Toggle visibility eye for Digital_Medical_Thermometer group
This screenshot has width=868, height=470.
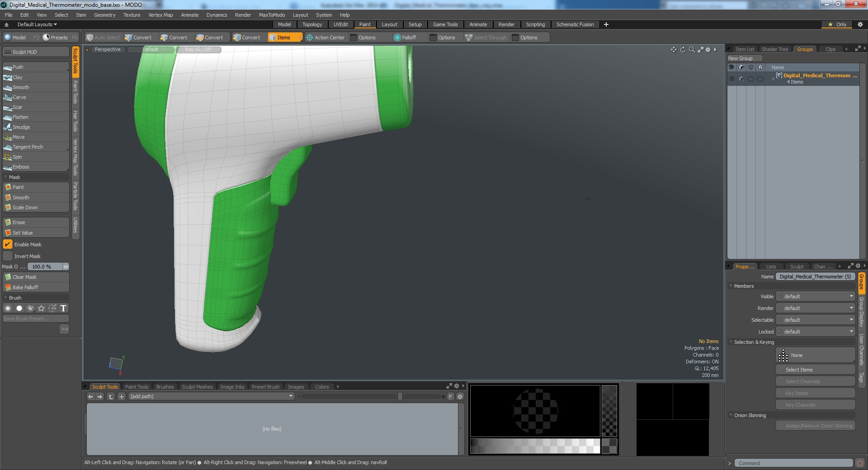point(731,79)
